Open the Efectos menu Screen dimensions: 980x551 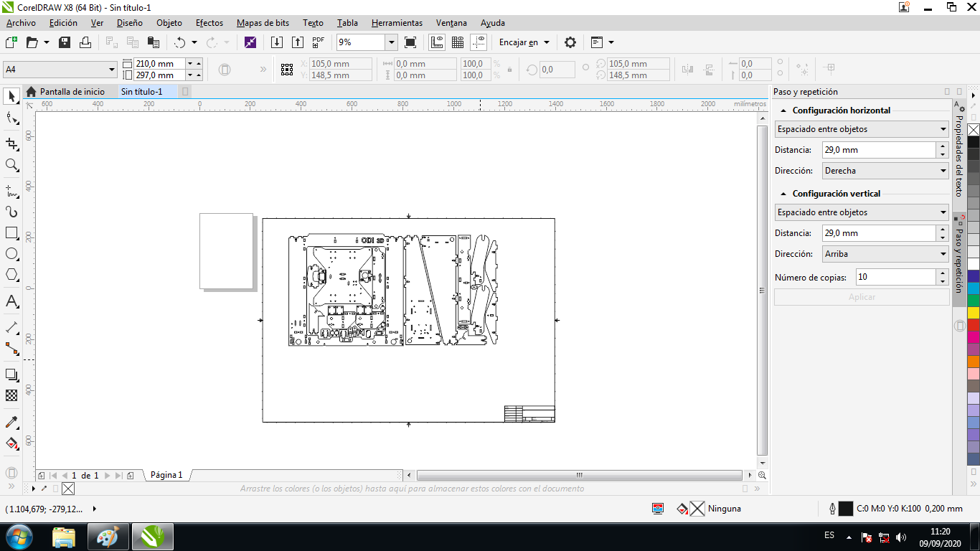point(209,23)
